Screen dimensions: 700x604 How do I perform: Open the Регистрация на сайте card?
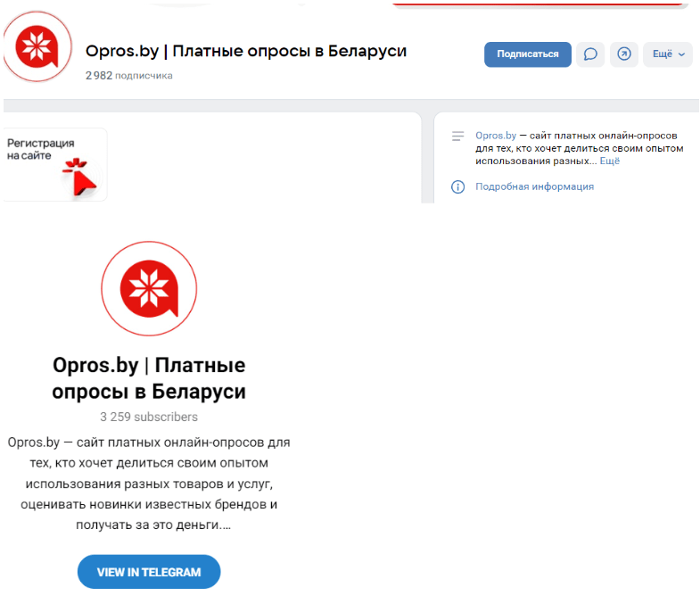(x=55, y=165)
